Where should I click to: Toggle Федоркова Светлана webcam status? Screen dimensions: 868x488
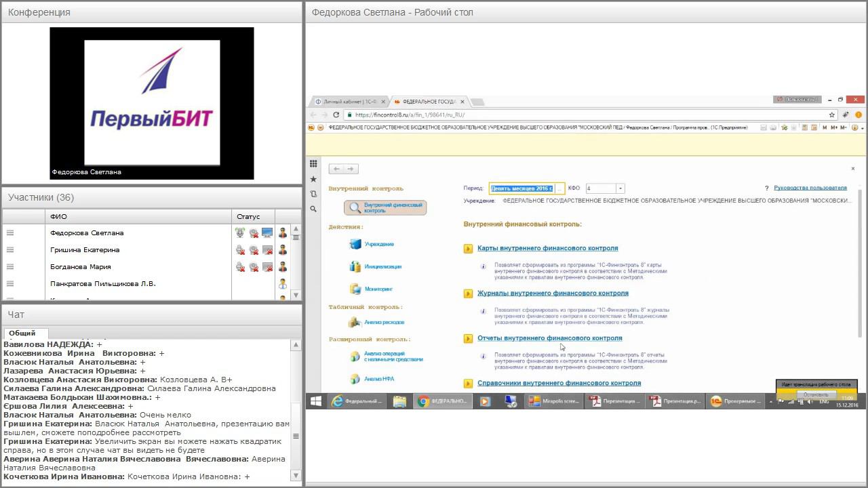pos(254,232)
